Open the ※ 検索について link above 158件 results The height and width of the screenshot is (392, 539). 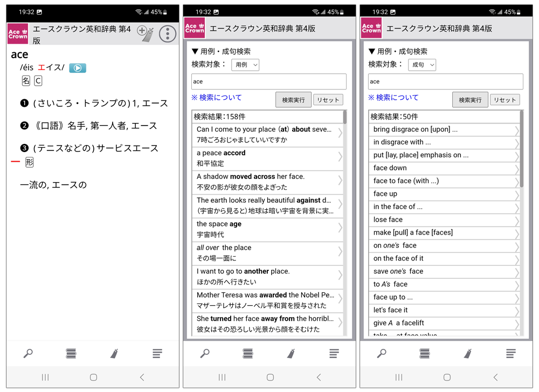tap(217, 98)
